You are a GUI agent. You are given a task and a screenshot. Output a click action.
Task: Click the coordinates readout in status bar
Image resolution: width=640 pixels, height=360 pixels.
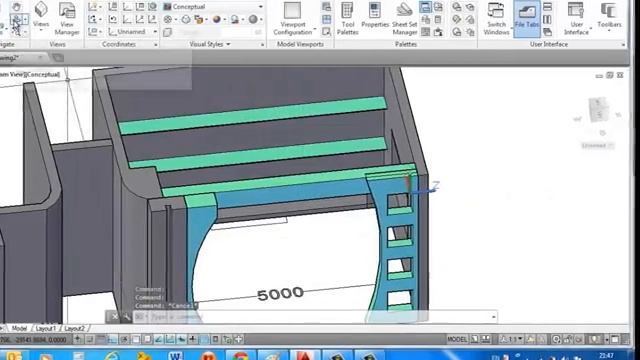[x=33, y=339]
